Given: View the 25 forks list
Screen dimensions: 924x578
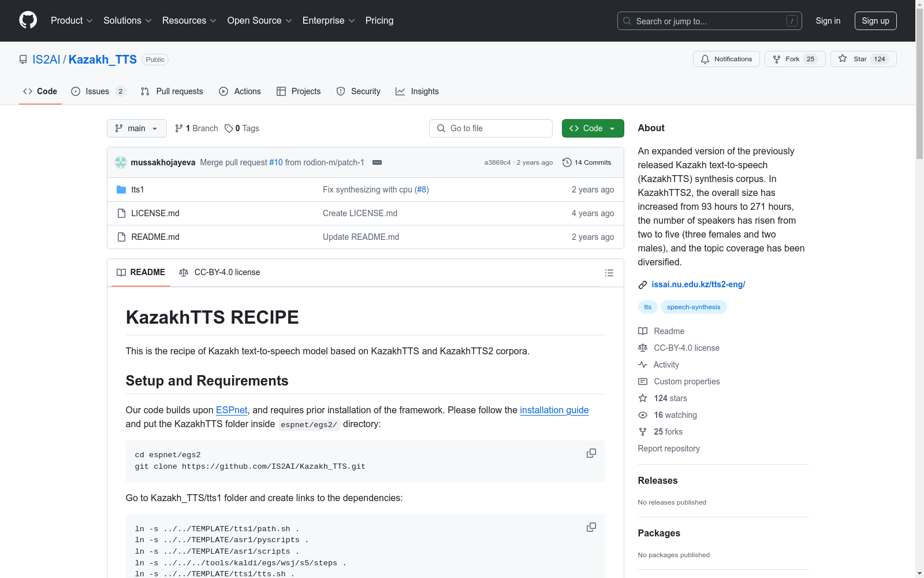Looking at the screenshot, I should [660, 432].
